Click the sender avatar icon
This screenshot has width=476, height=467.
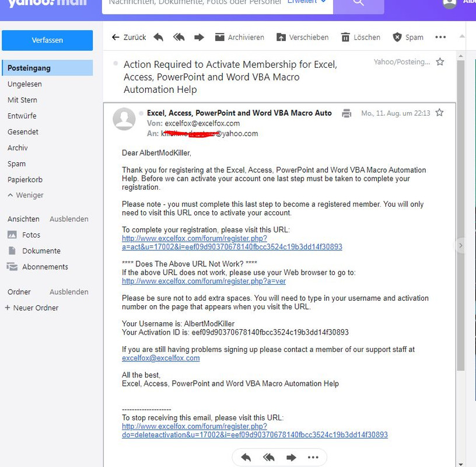click(x=124, y=119)
